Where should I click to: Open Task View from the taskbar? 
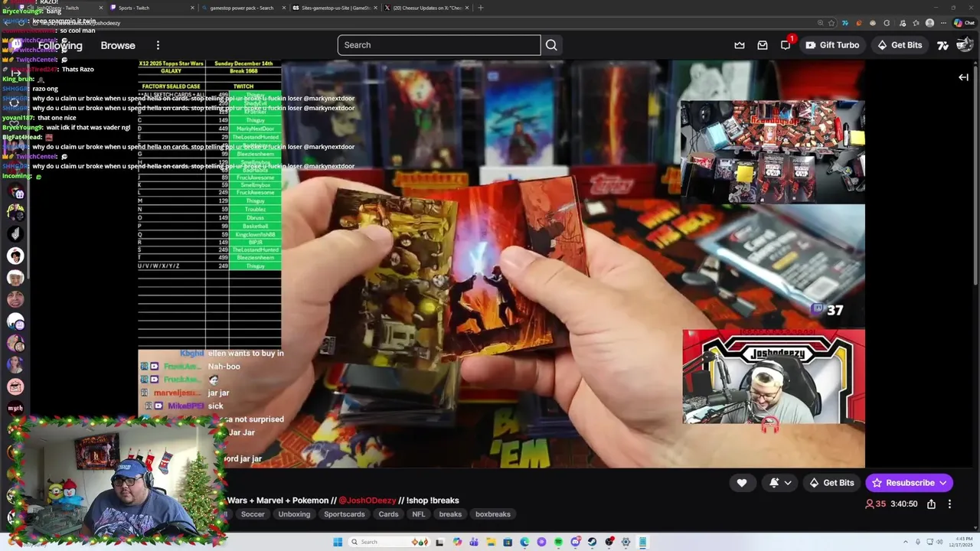[x=439, y=542]
